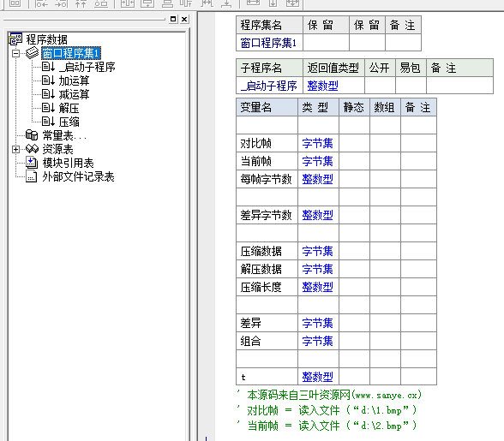
Task: Click the 公开 column header
Action: 380,69
